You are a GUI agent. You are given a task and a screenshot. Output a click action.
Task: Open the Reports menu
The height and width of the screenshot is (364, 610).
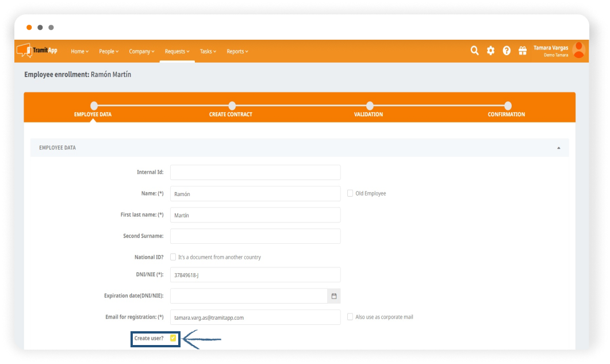pos(237,51)
